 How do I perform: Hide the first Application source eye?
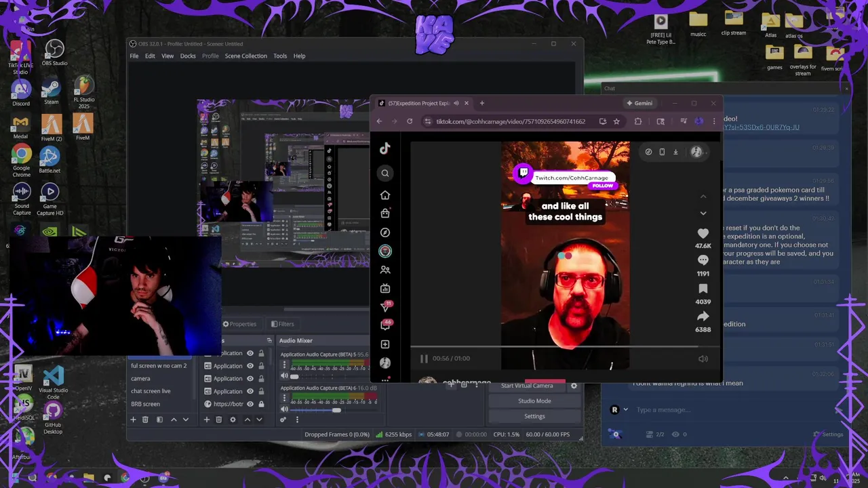tap(250, 353)
